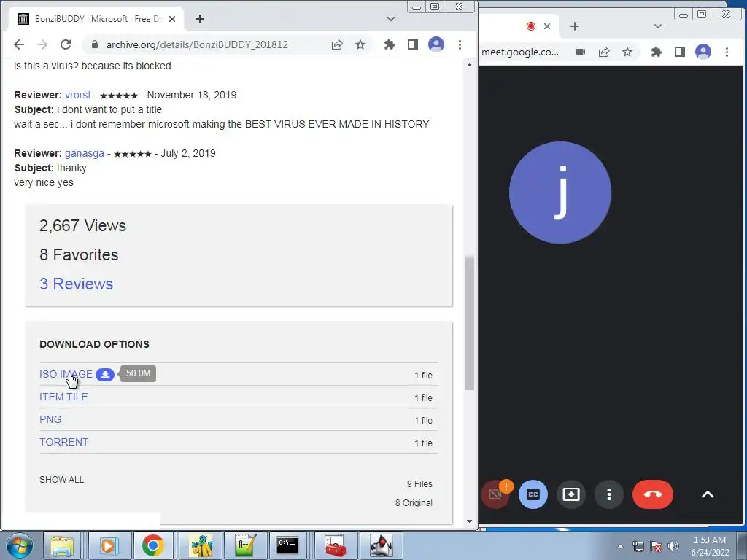Screen dimensions: 747x560
Task: Click SHOW ALL files
Action: [61, 480]
